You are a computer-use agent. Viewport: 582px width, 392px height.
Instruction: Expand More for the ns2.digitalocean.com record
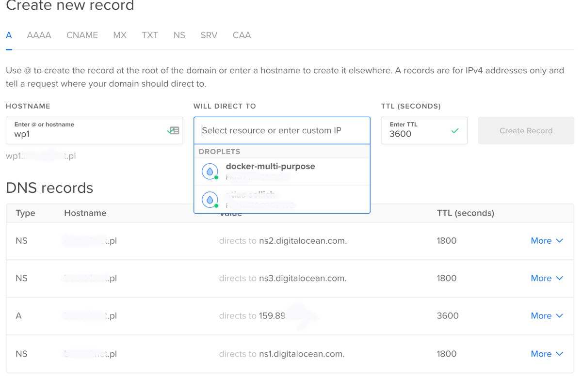547,241
